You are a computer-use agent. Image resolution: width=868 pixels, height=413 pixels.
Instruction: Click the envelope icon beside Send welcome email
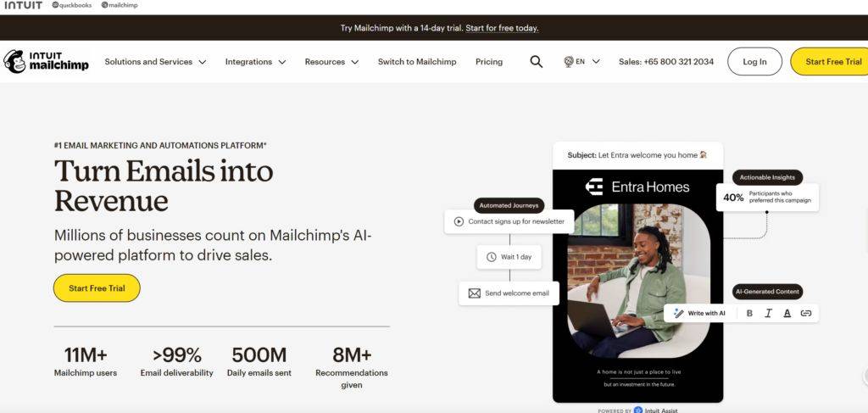(475, 293)
